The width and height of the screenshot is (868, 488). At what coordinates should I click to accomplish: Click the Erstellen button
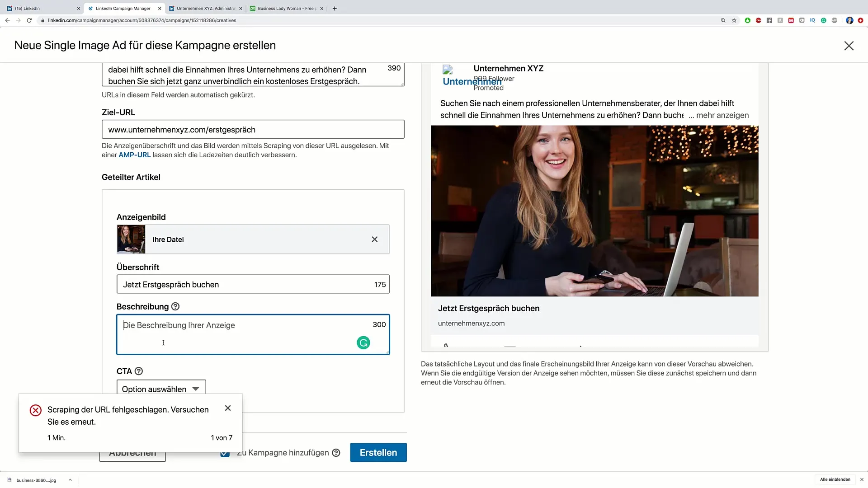coord(378,452)
